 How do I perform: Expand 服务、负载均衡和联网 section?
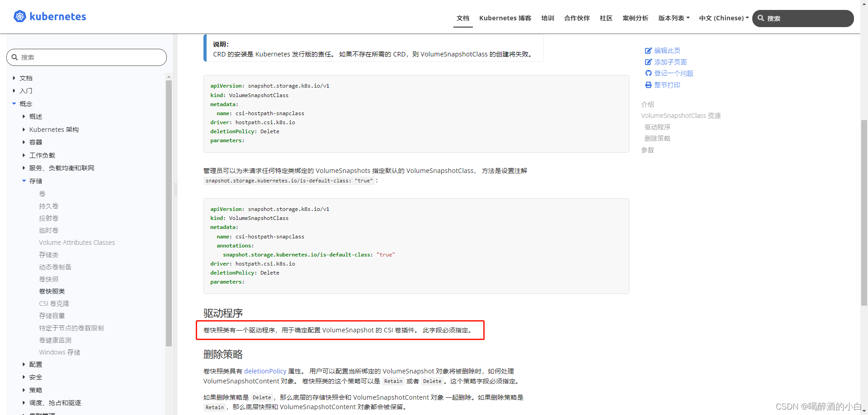click(24, 168)
